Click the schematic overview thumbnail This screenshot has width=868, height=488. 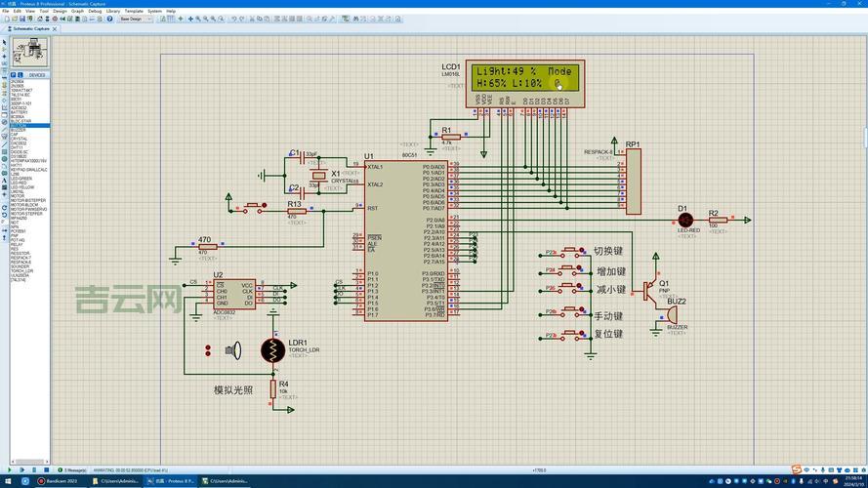click(29, 51)
